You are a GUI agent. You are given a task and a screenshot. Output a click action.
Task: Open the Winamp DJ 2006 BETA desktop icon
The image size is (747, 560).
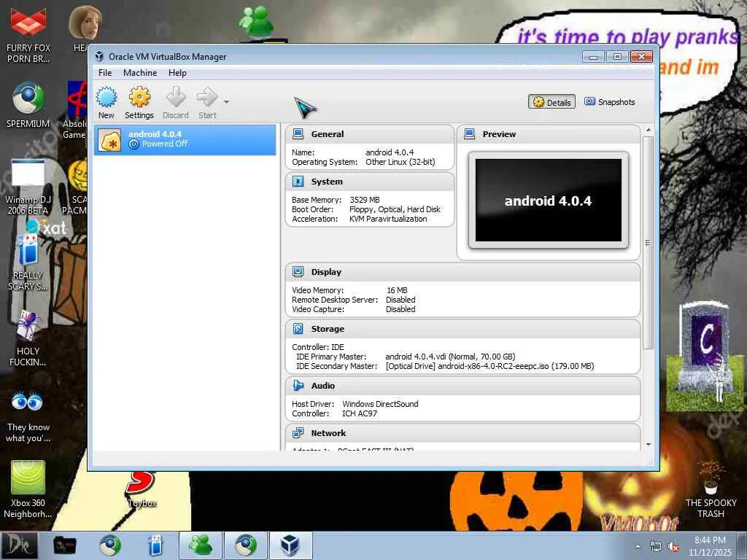point(27,187)
